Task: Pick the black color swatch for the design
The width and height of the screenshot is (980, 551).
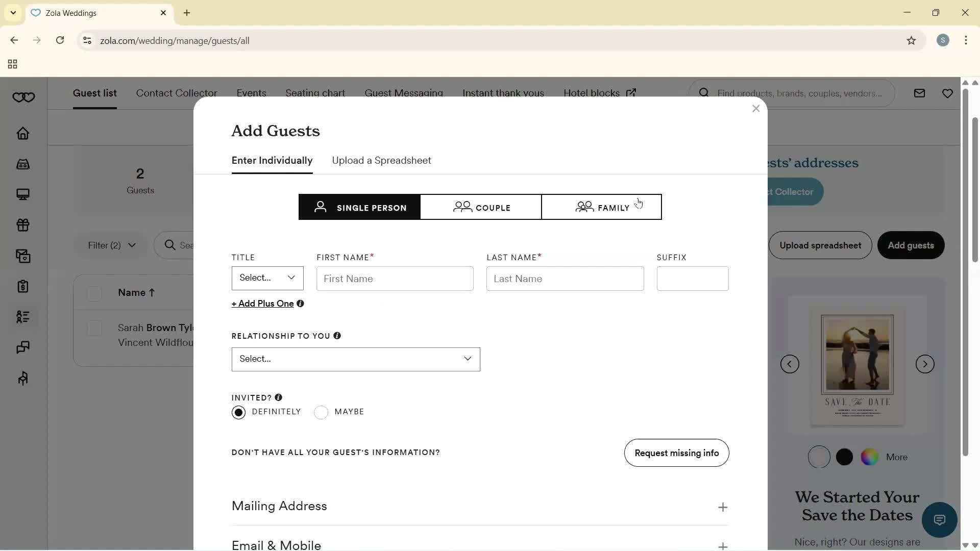Action: (844, 457)
